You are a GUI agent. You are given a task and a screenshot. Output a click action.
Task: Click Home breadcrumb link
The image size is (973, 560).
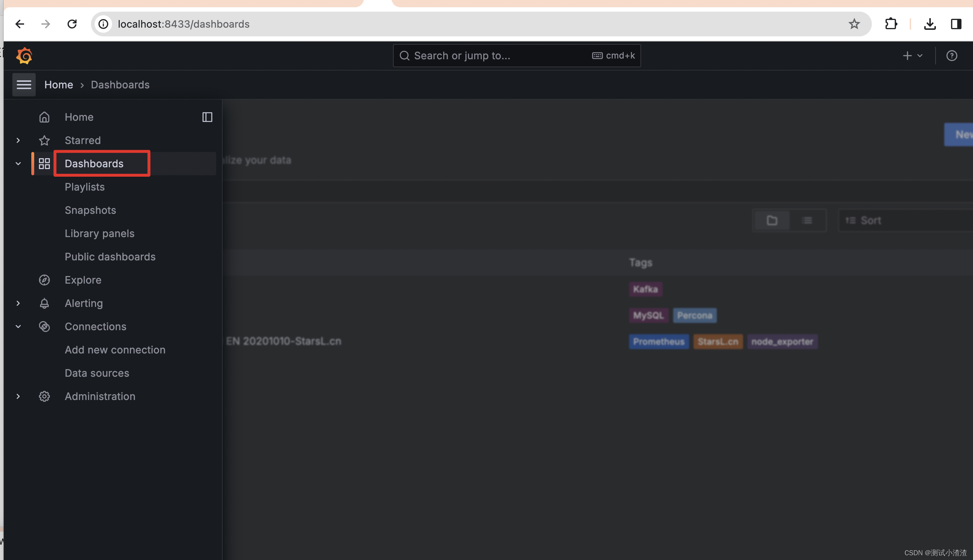59,85
